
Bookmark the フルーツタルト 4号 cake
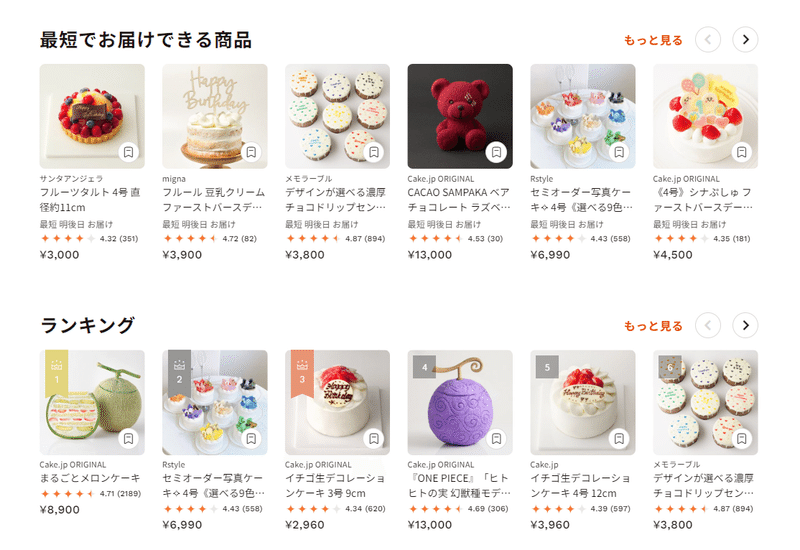tap(129, 152)
